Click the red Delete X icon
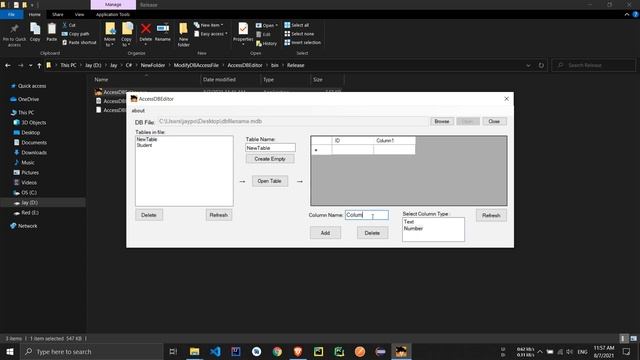The image size is (640, 360). click(146, 29)
